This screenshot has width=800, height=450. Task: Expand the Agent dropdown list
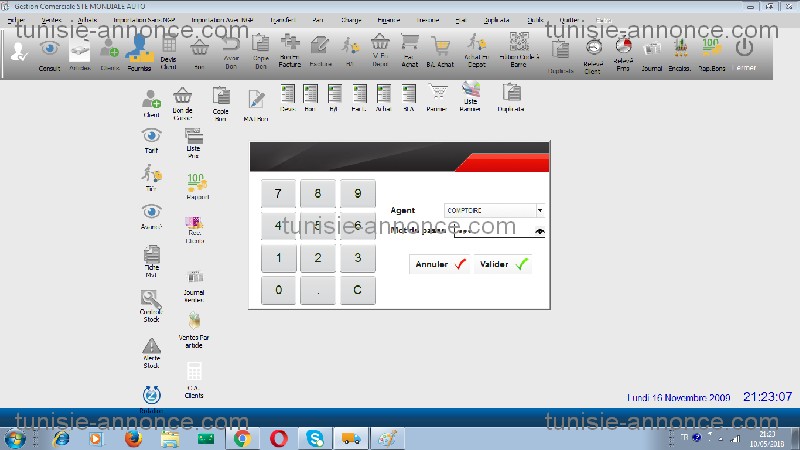click(540, 211)
